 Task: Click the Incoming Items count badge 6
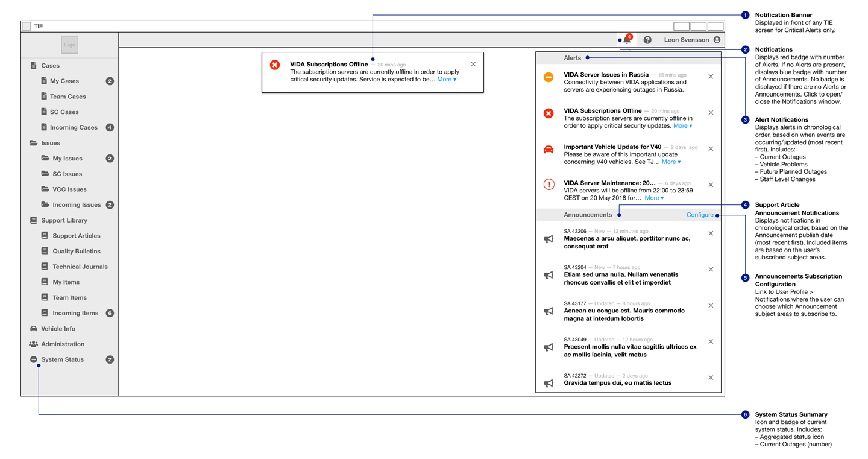110,313
